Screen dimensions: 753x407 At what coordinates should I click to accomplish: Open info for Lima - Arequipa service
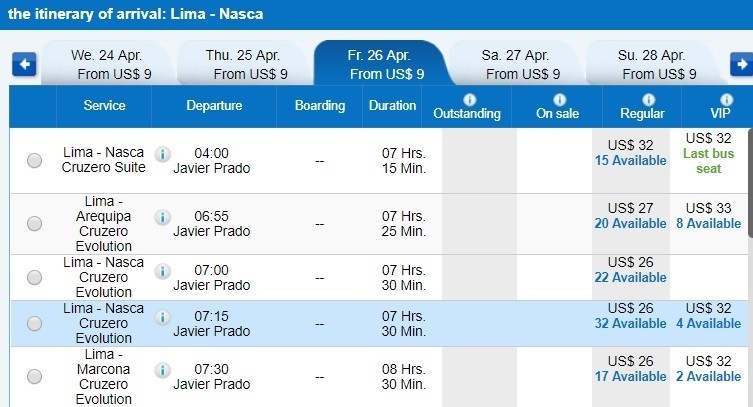(x=163, y=217)
